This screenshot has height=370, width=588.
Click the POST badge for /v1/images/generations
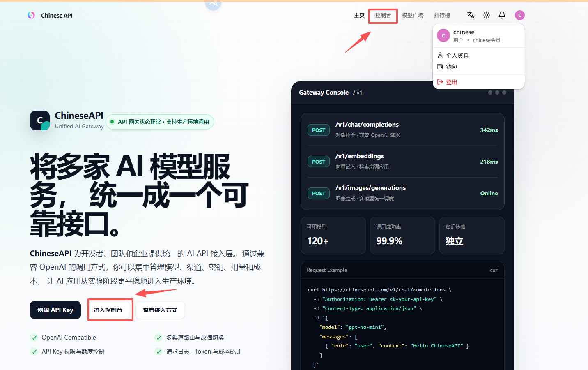(319, 193)
